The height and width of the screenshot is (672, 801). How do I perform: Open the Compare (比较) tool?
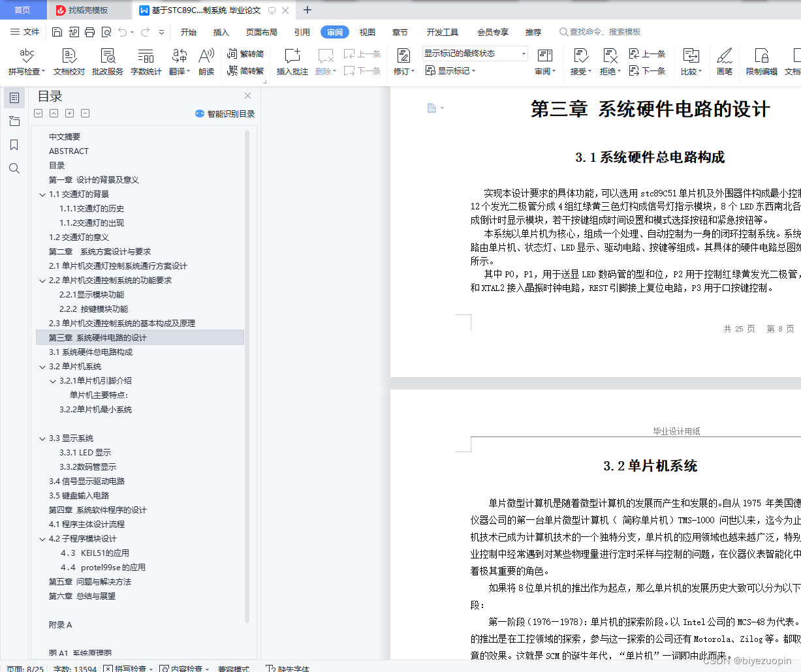(691, 62)
